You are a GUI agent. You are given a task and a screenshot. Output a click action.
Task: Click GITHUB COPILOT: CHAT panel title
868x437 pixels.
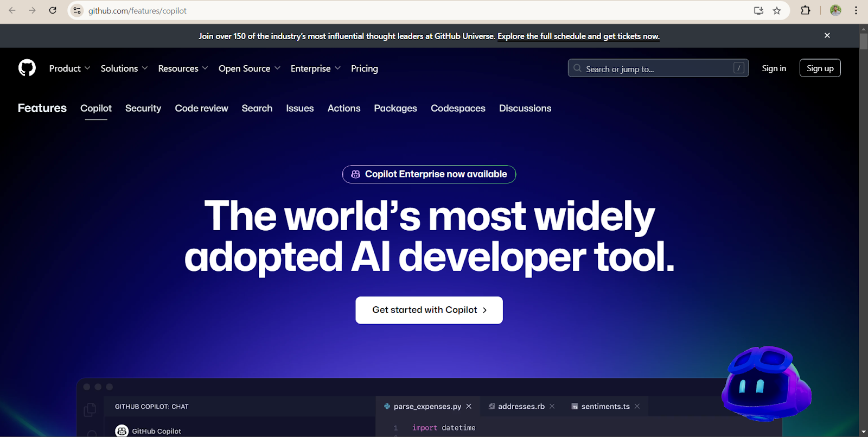(x=152, y=407)
